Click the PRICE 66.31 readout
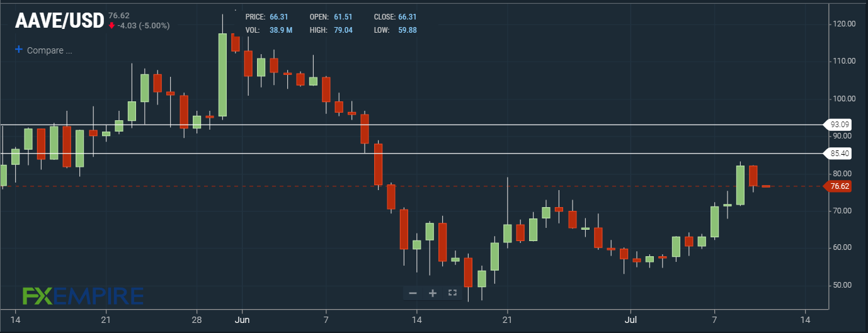The image size is (868, 333). click(268, 17)
